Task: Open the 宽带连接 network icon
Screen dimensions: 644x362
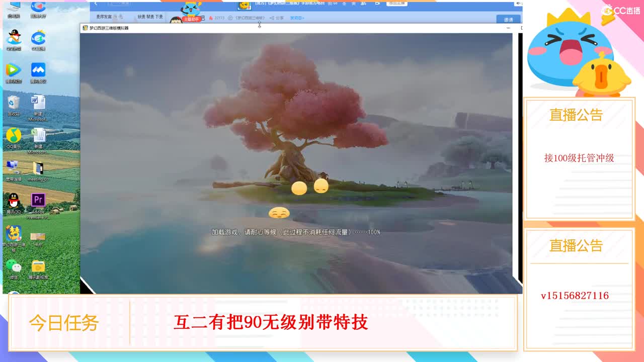Action: [14, 170]
